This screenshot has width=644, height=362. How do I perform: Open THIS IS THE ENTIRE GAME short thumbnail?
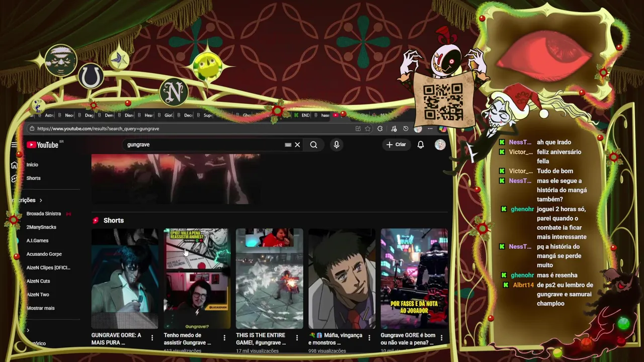pyautogui.click(x=270, y=279)
